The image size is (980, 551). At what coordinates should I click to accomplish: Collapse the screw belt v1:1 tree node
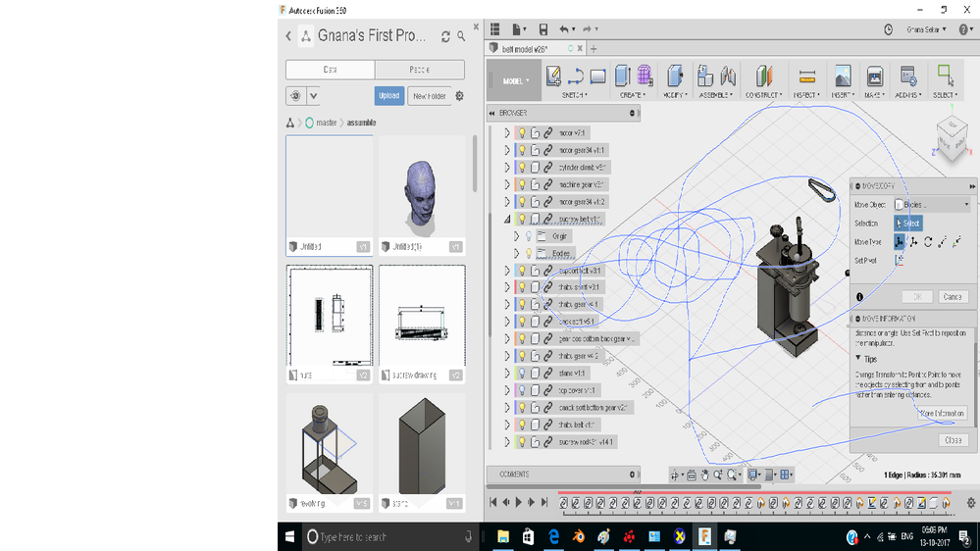tap(507, 219)
